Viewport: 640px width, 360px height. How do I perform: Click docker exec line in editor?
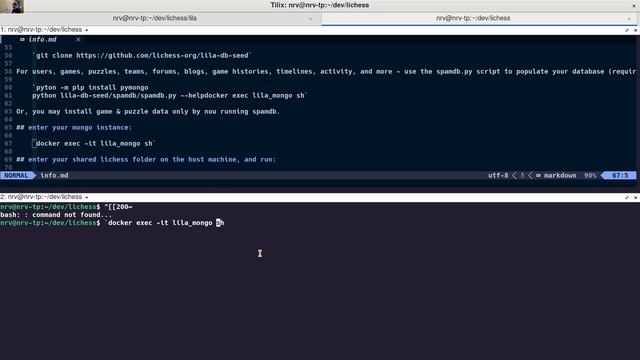93,144
